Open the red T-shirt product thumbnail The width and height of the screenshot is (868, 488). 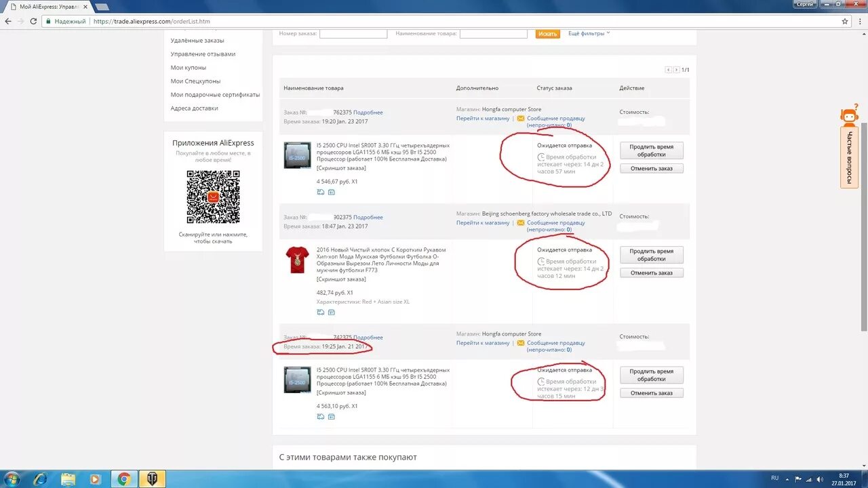297,260
